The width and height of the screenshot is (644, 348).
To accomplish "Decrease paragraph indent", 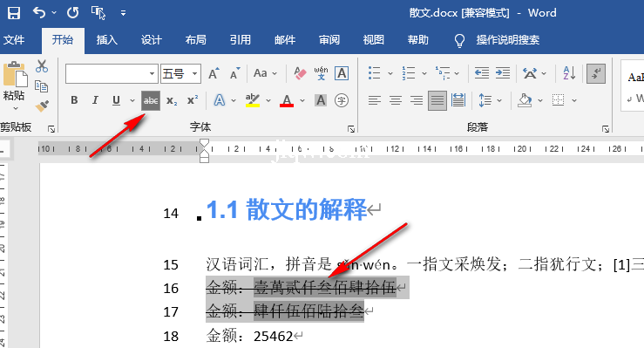I will [481, 73].
